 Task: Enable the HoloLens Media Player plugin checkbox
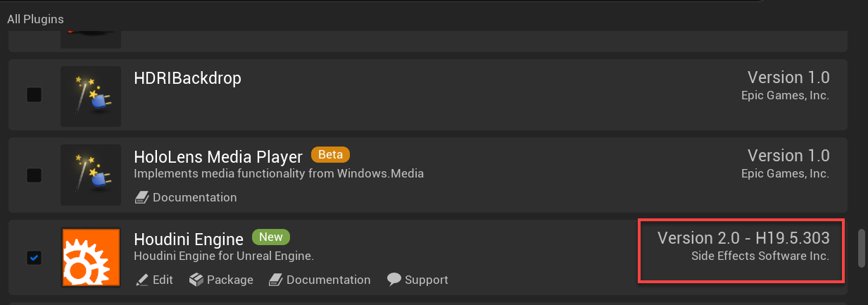[x=34, y=174]
